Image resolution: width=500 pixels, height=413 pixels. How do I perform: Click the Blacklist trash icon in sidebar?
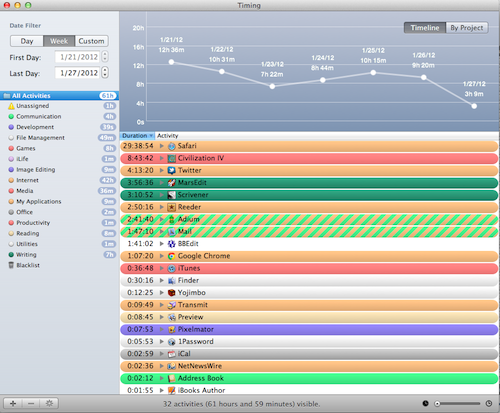tap(11, 265)
